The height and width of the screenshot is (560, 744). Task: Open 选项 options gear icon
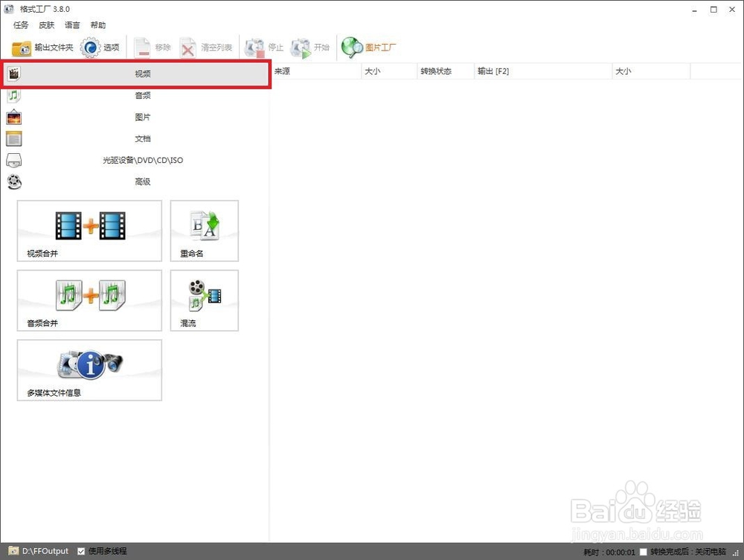[90, 48]
